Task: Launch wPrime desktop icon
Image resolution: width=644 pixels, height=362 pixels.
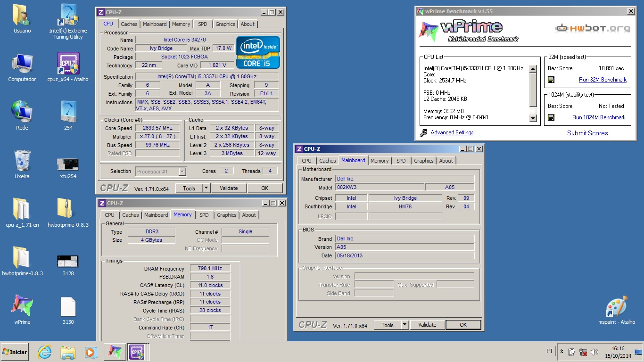Action: coord(22,310)
